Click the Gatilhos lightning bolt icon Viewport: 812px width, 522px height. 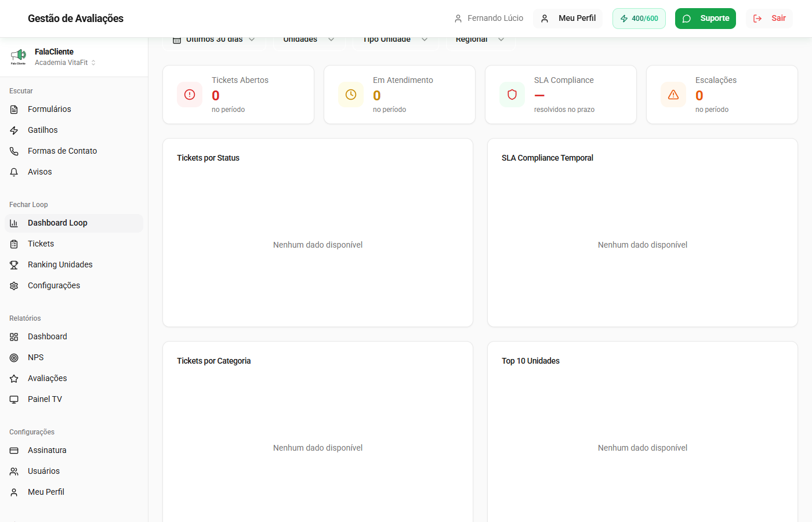click(x=14, y=130)
